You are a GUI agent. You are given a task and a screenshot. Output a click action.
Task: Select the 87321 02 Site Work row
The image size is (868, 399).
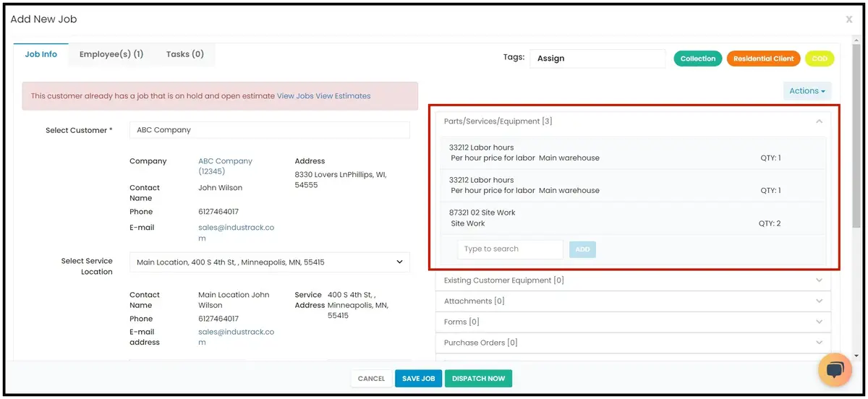tap(633, 218)
